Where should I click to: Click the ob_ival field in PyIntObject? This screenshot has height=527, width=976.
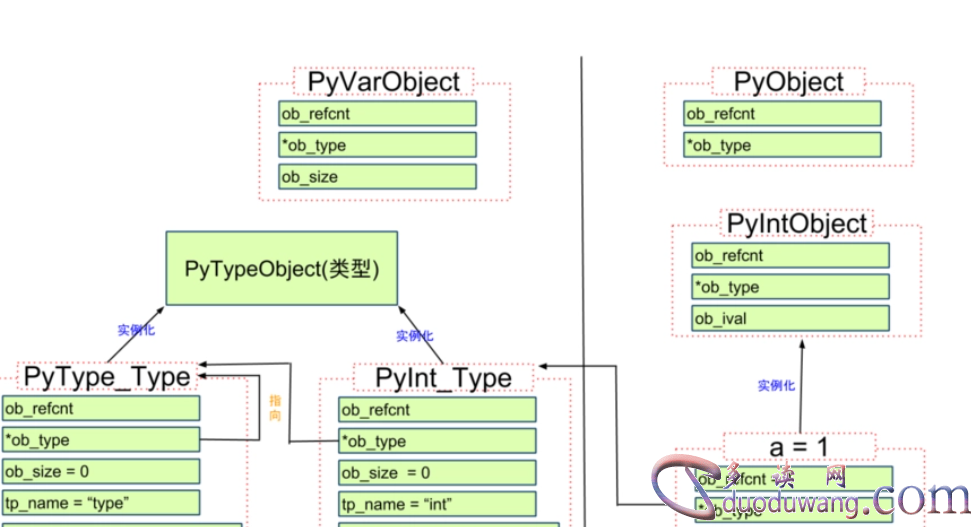tap(790, 319)
